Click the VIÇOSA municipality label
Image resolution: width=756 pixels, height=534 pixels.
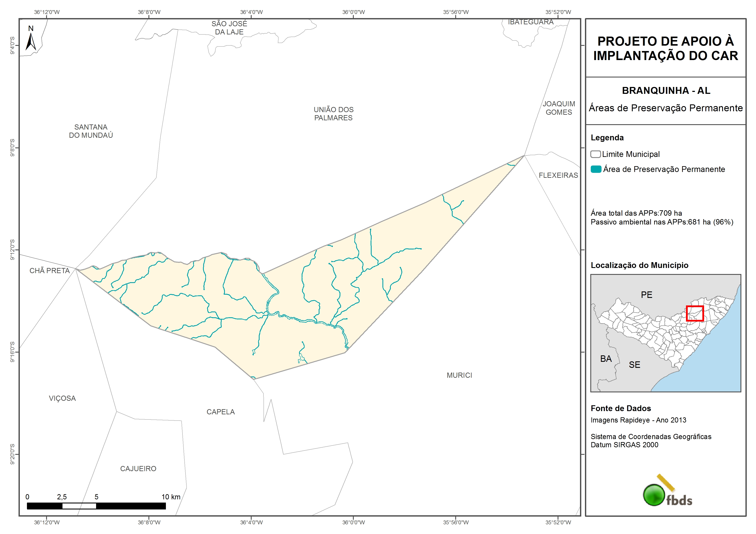coord(62,398)
